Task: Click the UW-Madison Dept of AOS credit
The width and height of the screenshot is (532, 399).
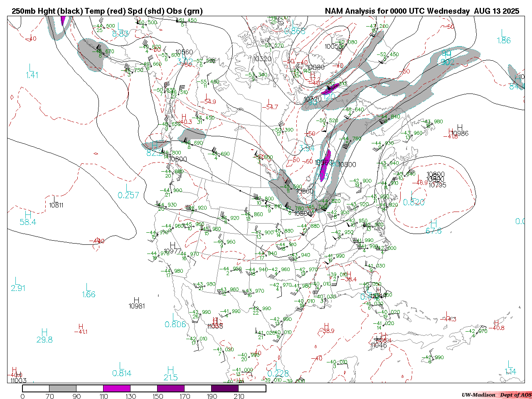Action: [x=496, y=395]
